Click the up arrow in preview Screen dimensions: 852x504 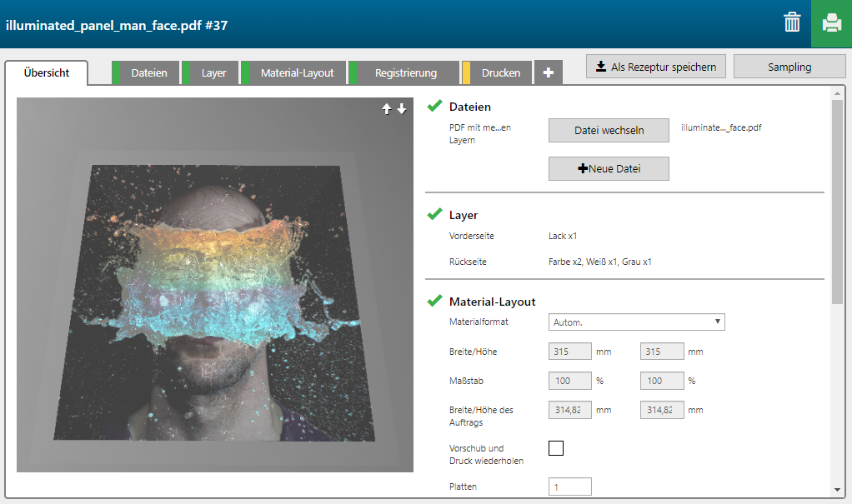pyautogui.click(x=387, y=109)
